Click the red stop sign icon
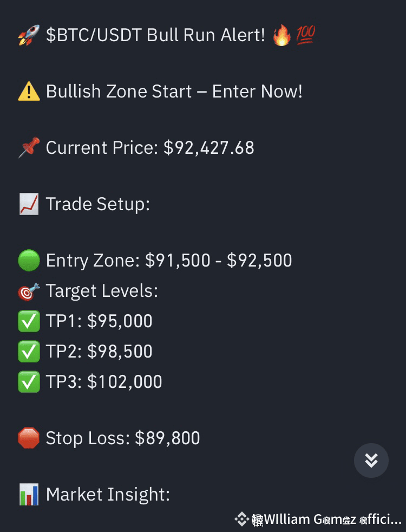This screenshot has width=406, height=532. click(29, 438)
